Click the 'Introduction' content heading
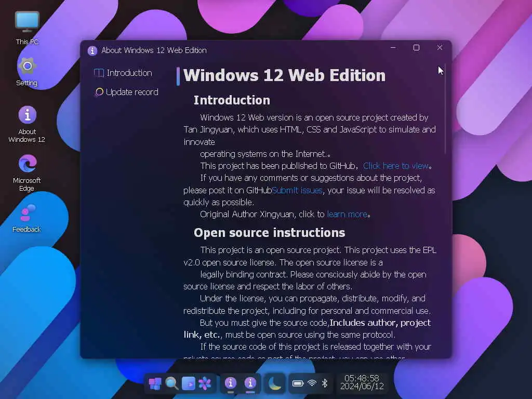Image resolution: width=532 pixels, height=399 pixels. pos(232,100)
